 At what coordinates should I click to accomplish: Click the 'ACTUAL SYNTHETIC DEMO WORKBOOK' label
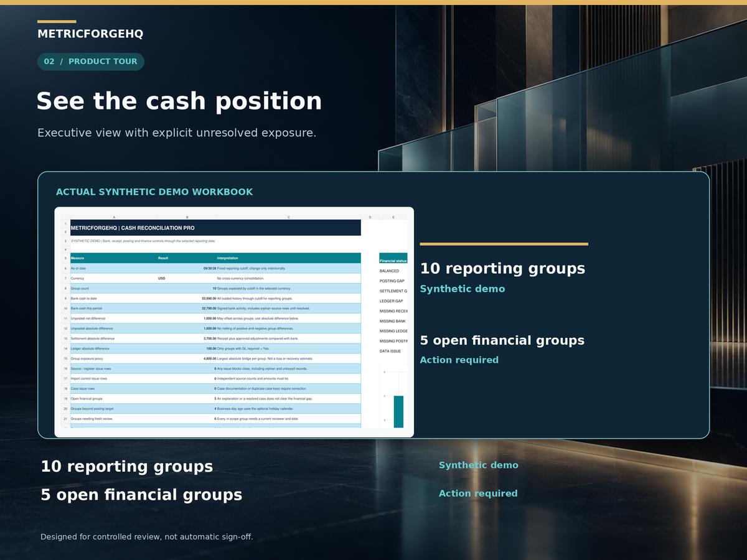[154, 192]
